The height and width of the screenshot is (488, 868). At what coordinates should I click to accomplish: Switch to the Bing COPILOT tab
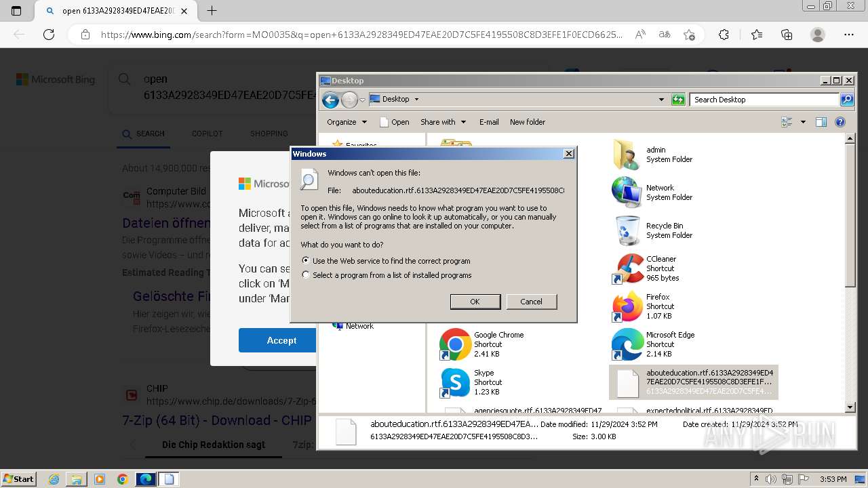(x=207, y=134)
